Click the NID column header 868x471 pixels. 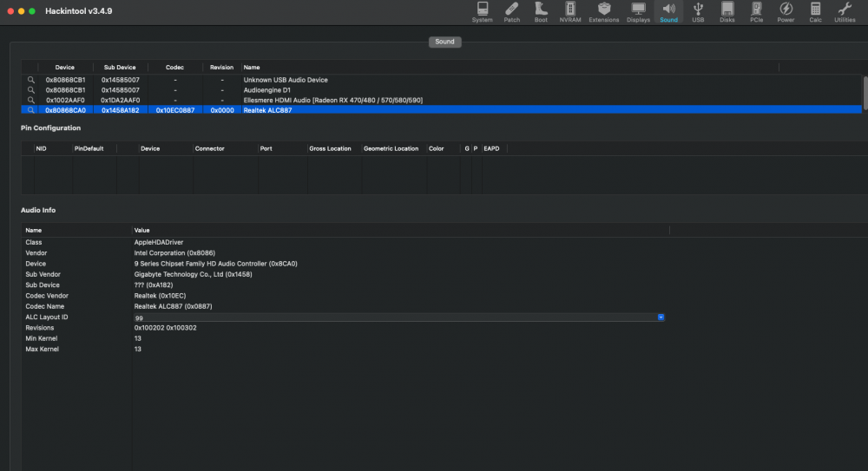(41, 148)
